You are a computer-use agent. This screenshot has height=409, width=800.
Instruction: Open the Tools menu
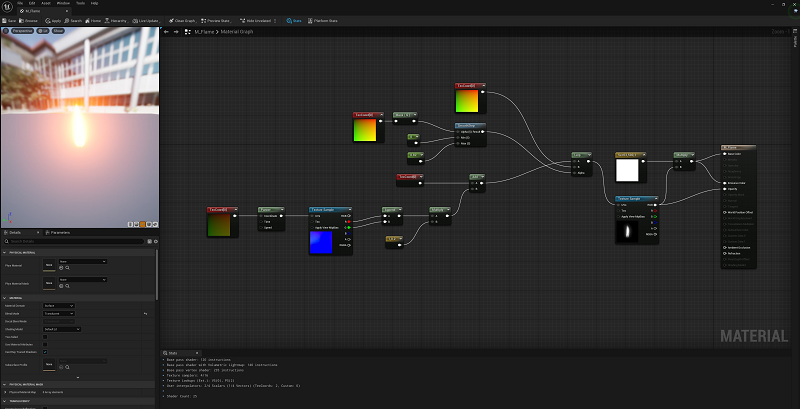81,3
